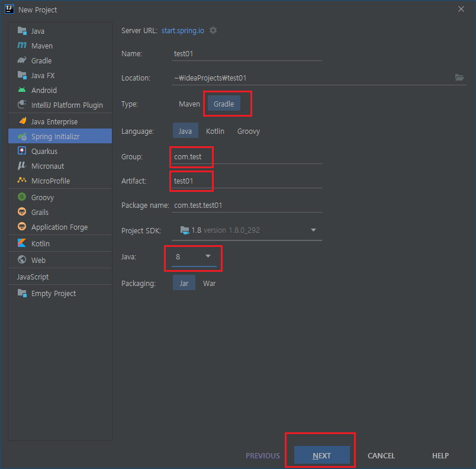
Task: Click the CANCEL button
Action: [x=381, y=455]
